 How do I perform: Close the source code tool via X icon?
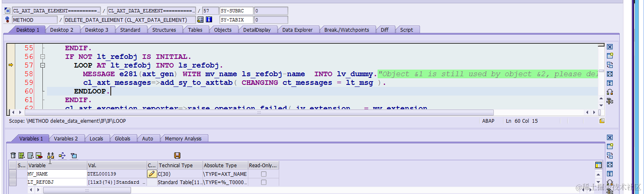click(610, 47)
